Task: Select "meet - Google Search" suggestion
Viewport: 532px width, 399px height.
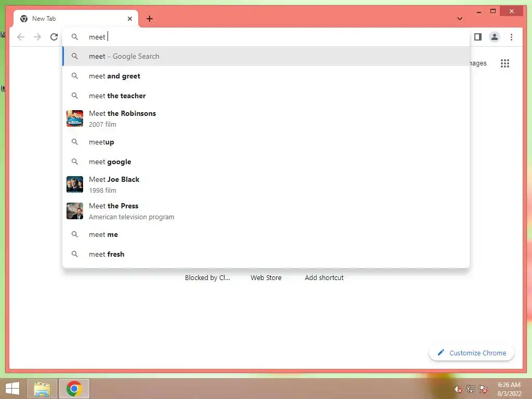Action: (x=266, y=56)
